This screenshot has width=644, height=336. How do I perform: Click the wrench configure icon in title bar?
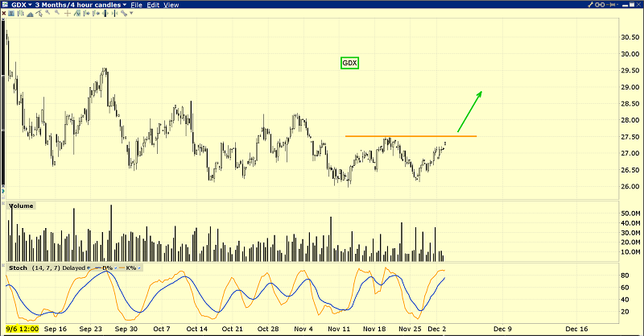tap(591, 5)
